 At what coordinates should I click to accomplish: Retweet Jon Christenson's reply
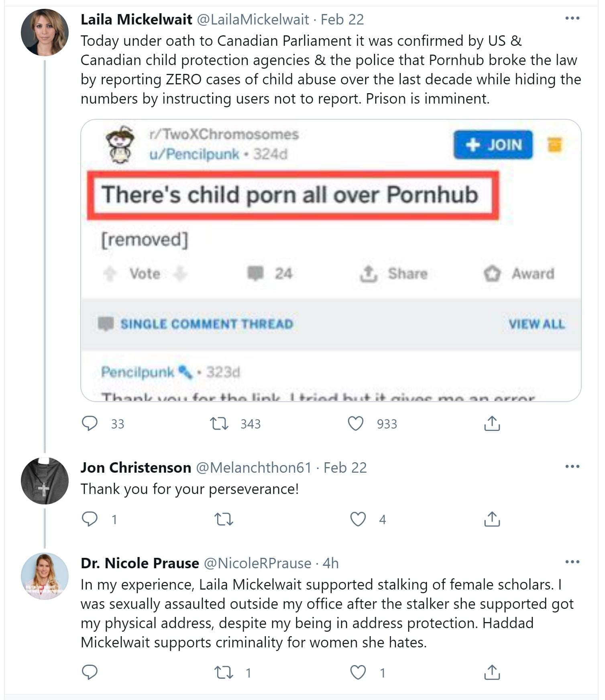pos(224,519)
